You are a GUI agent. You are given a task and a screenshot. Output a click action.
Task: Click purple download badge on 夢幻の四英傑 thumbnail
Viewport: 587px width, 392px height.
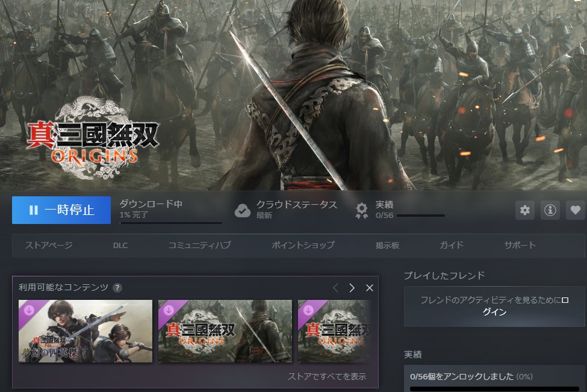(x=30, y=310)
